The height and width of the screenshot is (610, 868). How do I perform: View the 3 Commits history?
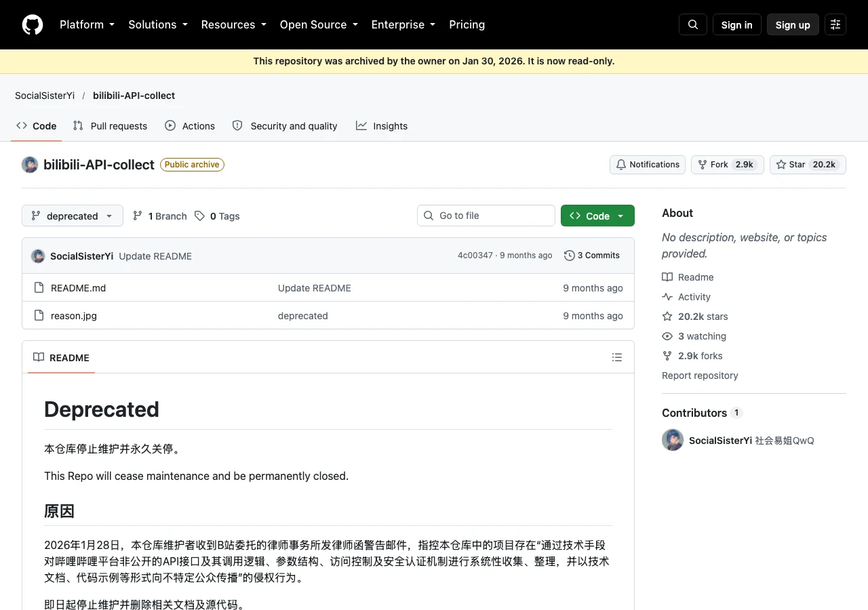[x=592, y=256]
